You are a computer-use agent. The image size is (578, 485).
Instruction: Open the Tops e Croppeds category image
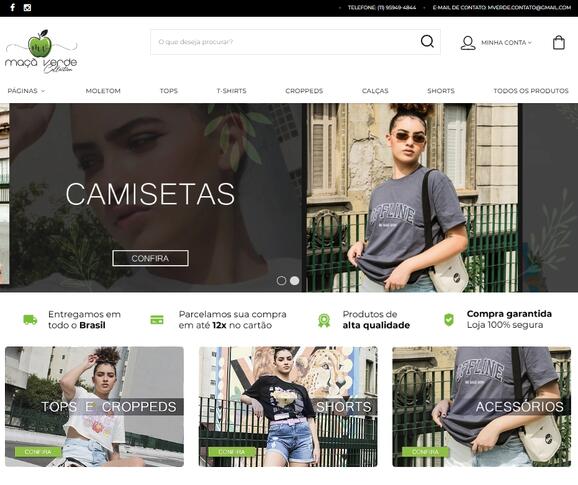[x=94, y=407]
